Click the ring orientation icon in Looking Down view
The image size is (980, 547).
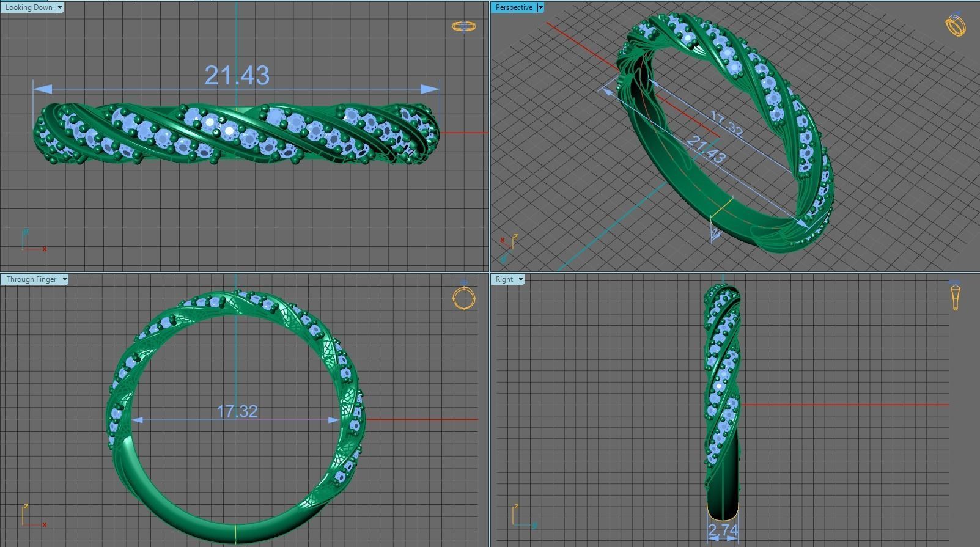pos(463,26)
